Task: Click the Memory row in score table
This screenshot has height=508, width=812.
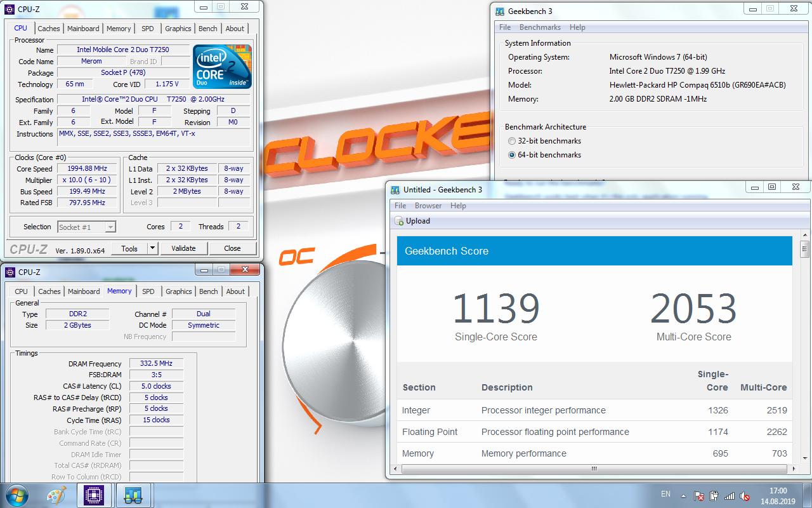Action: (x=594, y=453)
